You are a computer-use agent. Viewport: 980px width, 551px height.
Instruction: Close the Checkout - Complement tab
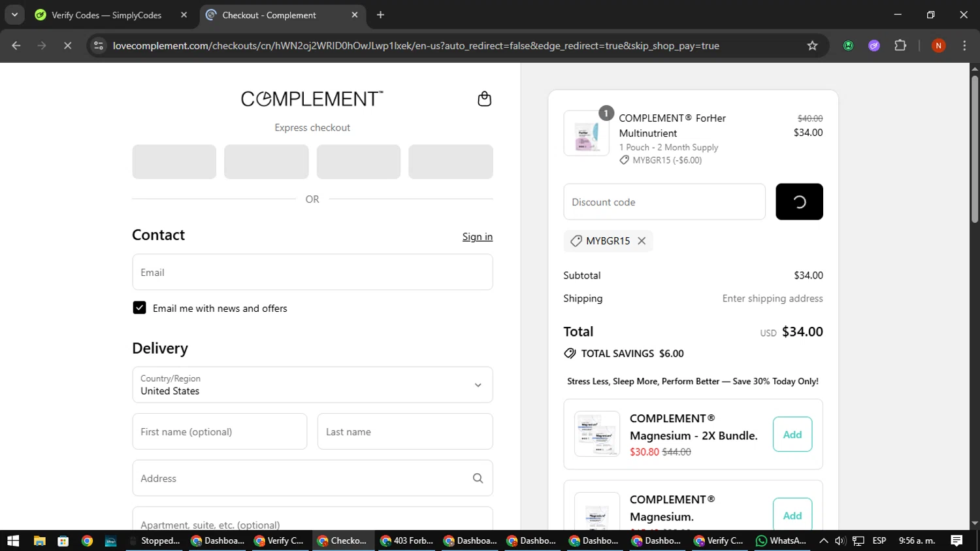355,15
